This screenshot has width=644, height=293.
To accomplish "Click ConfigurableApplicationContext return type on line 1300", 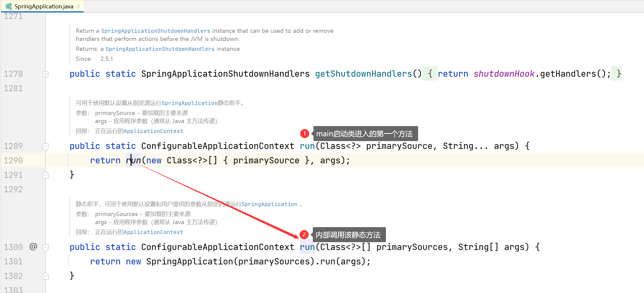I will (x=218, y=247).
